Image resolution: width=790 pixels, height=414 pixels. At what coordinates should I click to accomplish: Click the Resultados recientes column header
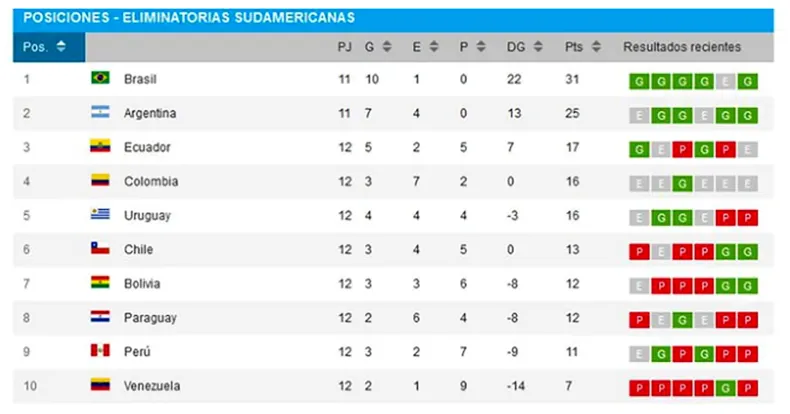[682, 47]
